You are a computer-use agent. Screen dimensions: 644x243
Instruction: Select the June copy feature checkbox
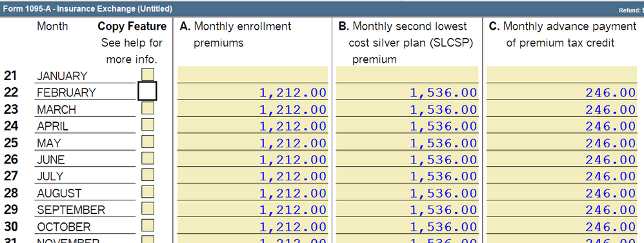[148, 158]
